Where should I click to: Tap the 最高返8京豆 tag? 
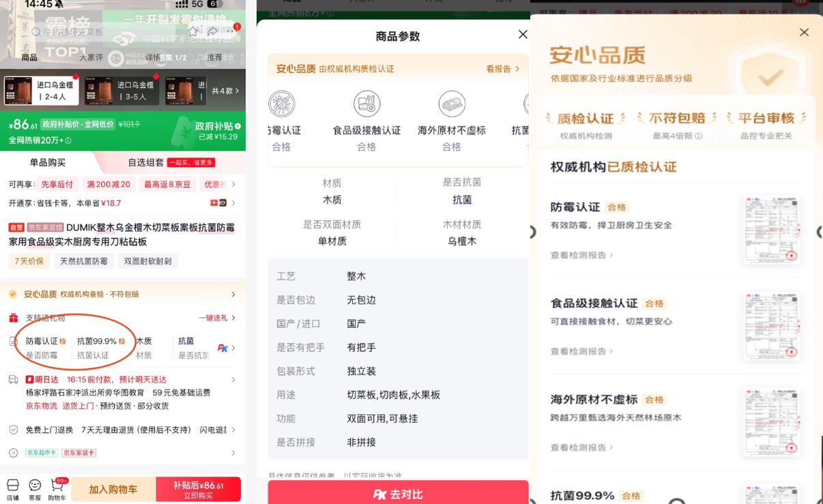click(x=168, y=184)
